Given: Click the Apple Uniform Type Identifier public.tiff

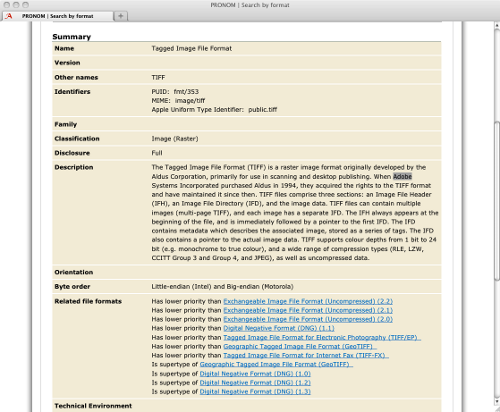Looking at the screenshot, I should click(214, 110).
